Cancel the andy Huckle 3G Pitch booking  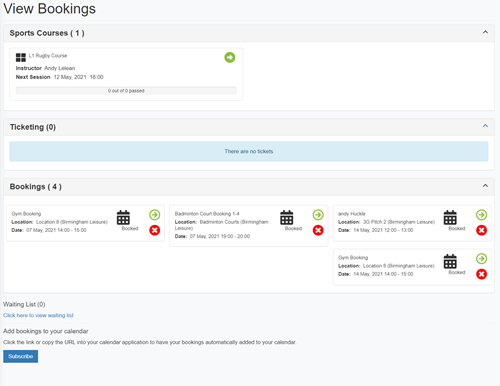pos(481,230)
